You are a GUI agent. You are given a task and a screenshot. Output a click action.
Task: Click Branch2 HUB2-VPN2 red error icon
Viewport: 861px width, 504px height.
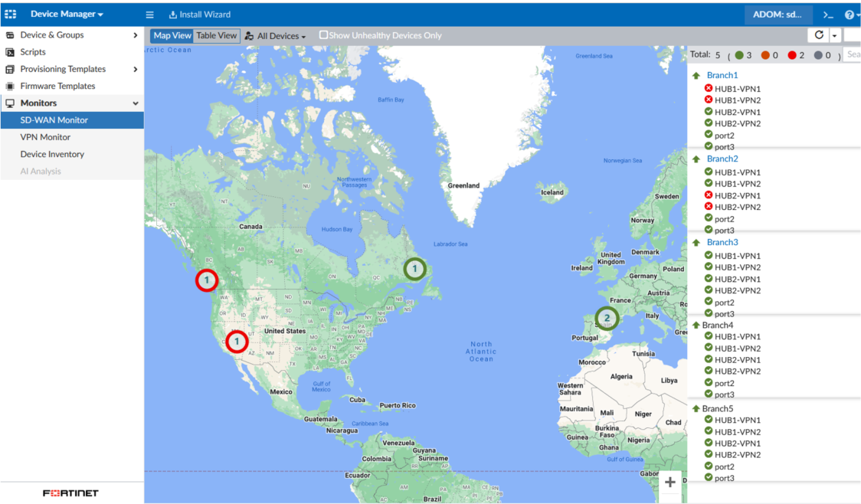click(709, 207)
